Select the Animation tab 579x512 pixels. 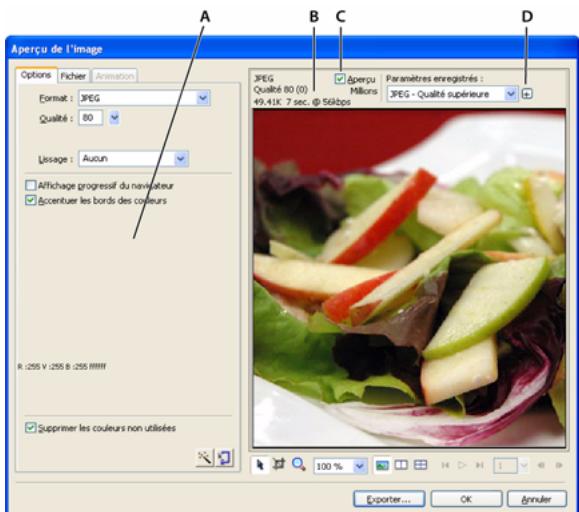click(x=114, y=76)
